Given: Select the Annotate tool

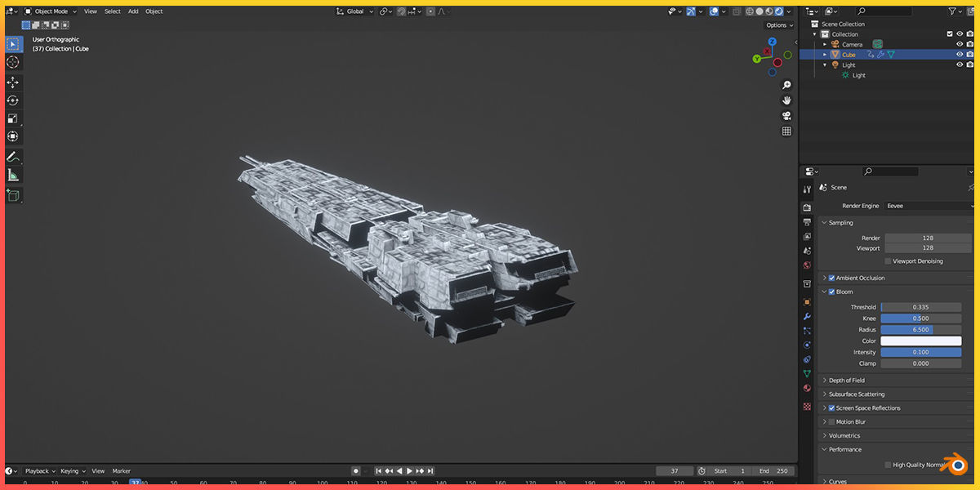Looking at the screenshot, I should pos(13,157).
